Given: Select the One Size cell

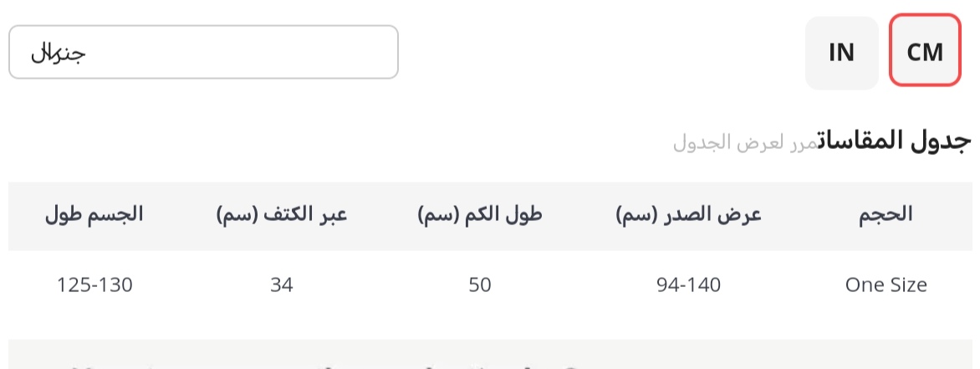Looking at the screenshot, I should click(886, 285).
